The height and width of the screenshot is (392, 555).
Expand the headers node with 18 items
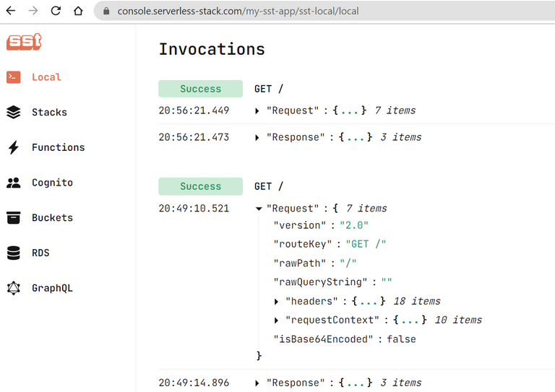277,302
